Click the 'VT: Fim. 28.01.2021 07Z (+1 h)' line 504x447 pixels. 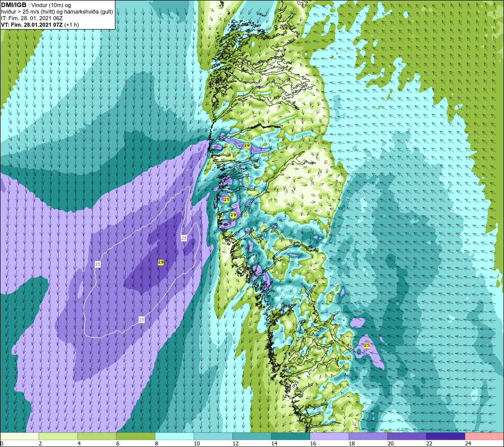(x=40, y=25)
